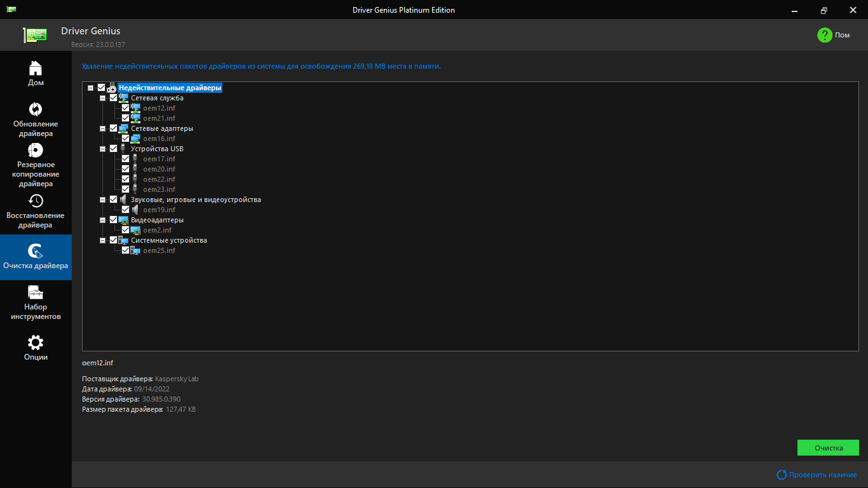Toggle the Системные устройства checkbox
Image resolution: width=868 pixels, height=488 pixels.
(113, 240)
